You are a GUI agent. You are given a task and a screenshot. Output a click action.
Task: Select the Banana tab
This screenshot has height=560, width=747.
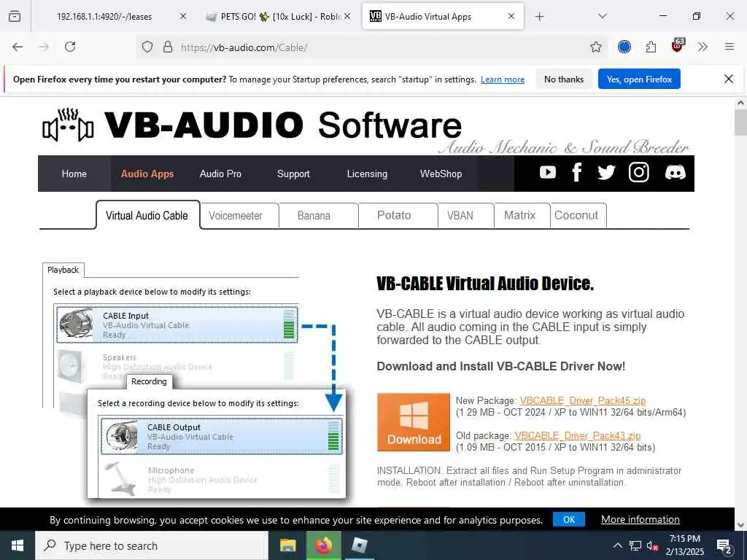[314, 216]
